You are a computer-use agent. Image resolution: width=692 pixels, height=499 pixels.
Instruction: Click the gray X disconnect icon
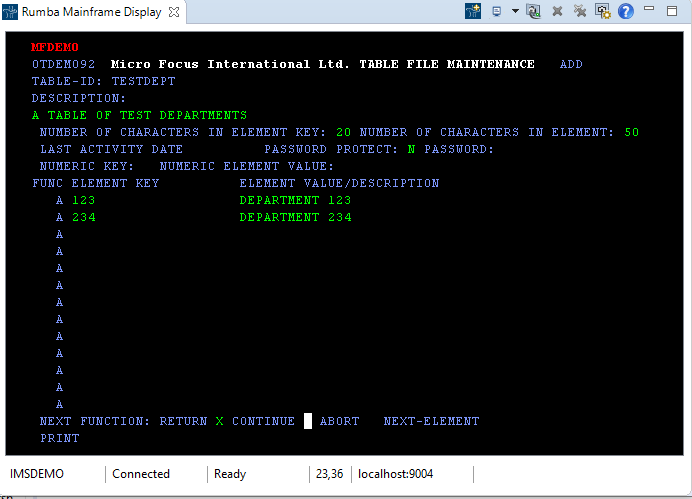click(557, 11)
